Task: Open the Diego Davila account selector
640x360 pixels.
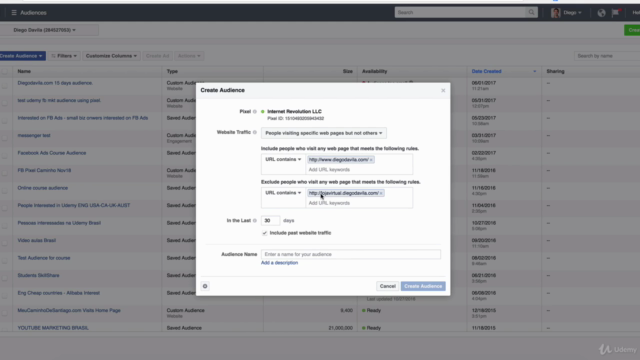Action: pos(44,30)
